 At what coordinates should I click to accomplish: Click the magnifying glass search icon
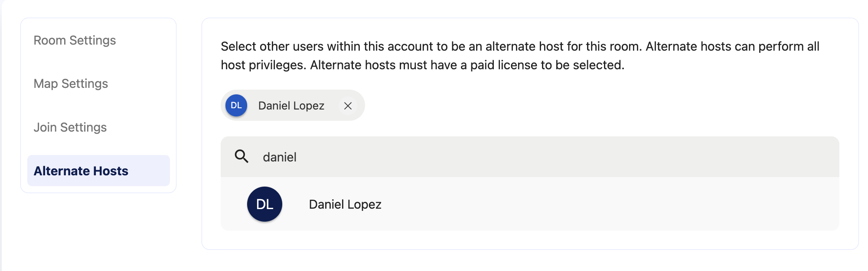click(x=241, y=156)
